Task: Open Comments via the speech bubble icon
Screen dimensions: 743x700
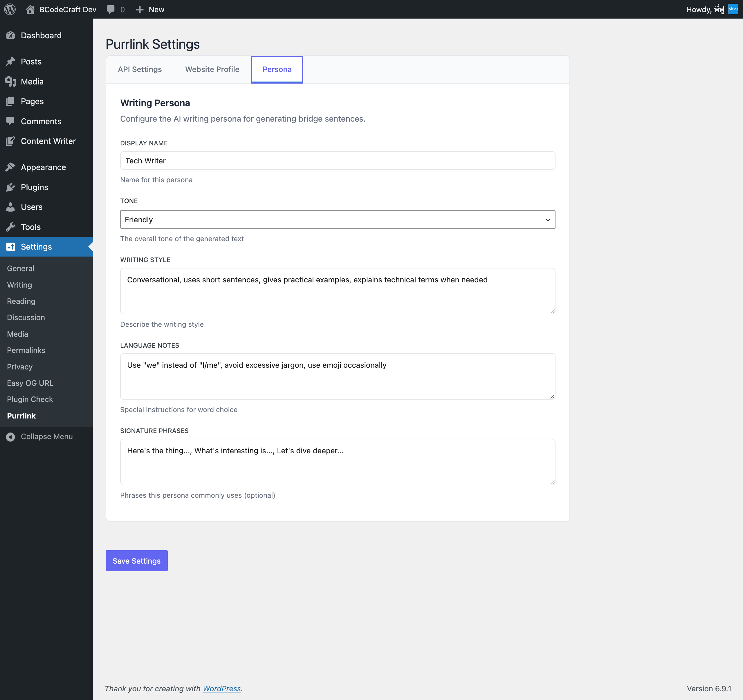Action: coord(11,121)
